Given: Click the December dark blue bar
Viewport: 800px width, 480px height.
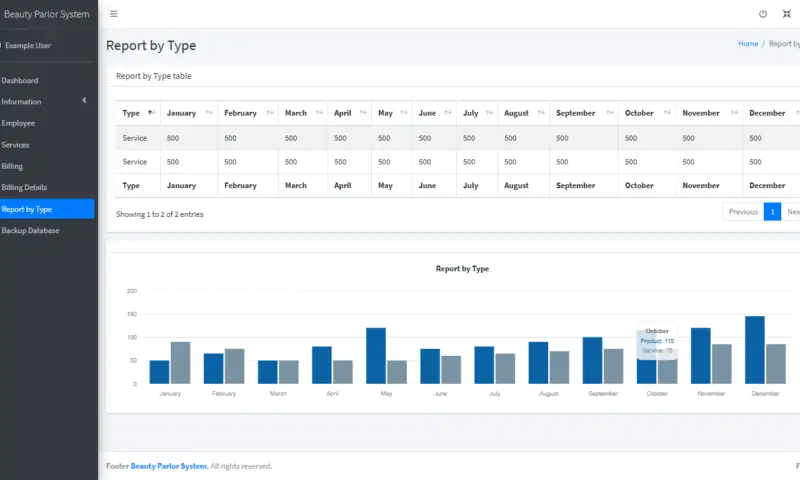Looking at the screenshot, I should (755, 350).
